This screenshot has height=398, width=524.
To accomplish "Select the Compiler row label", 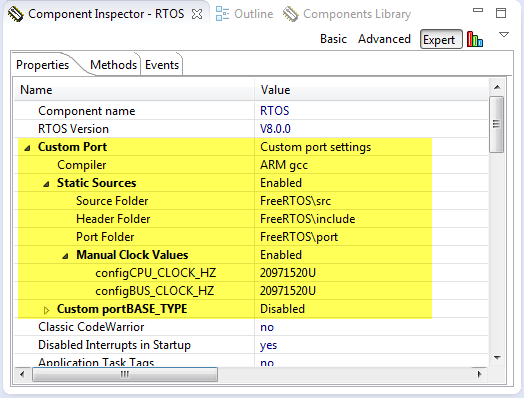I will point(82,165).
